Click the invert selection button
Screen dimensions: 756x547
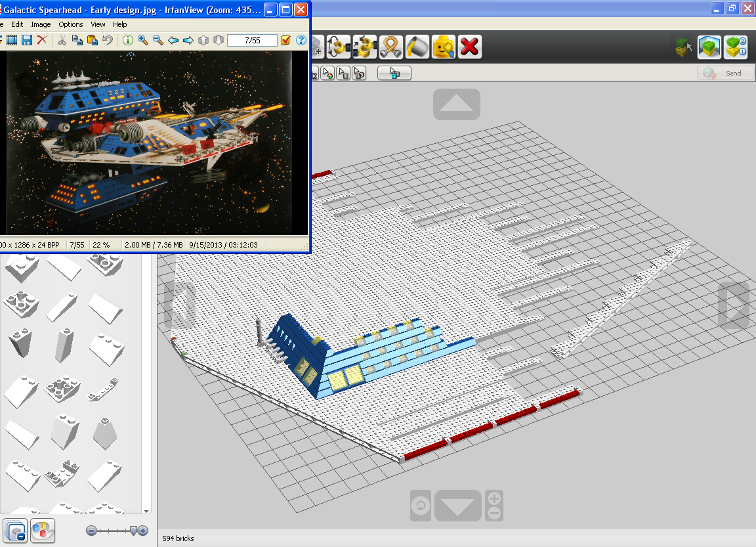(394, 74)
